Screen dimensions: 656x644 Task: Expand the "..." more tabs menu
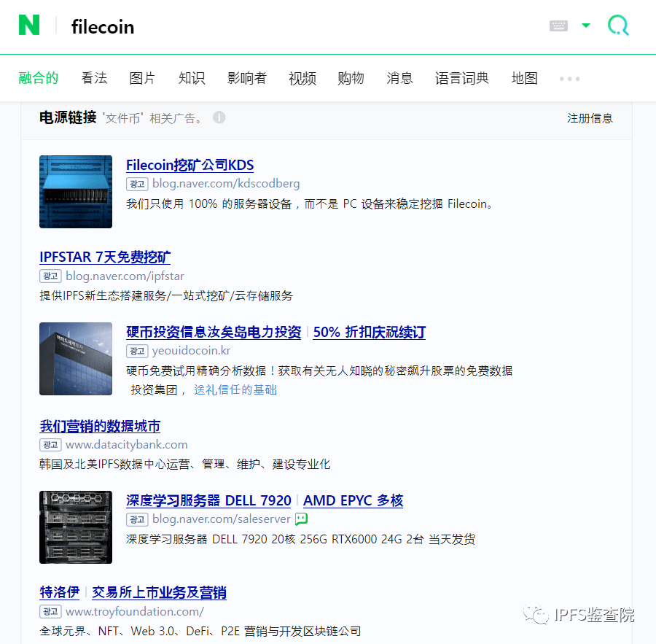click(x=569, y=78)
